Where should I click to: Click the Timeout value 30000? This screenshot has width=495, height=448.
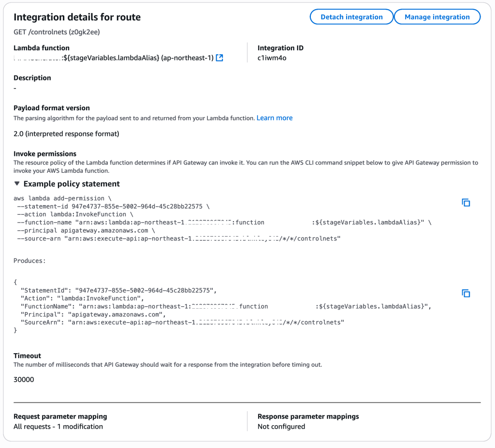24,380
